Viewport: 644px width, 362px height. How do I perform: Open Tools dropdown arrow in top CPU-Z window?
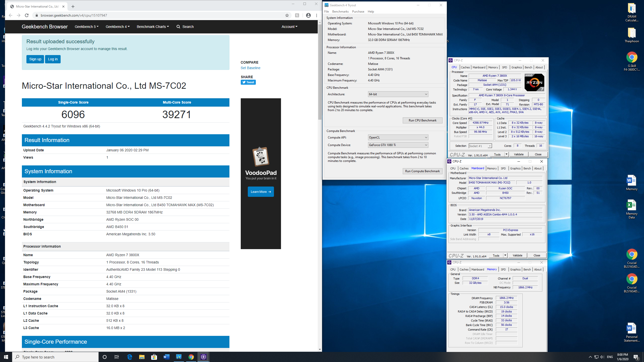[506, 154]
